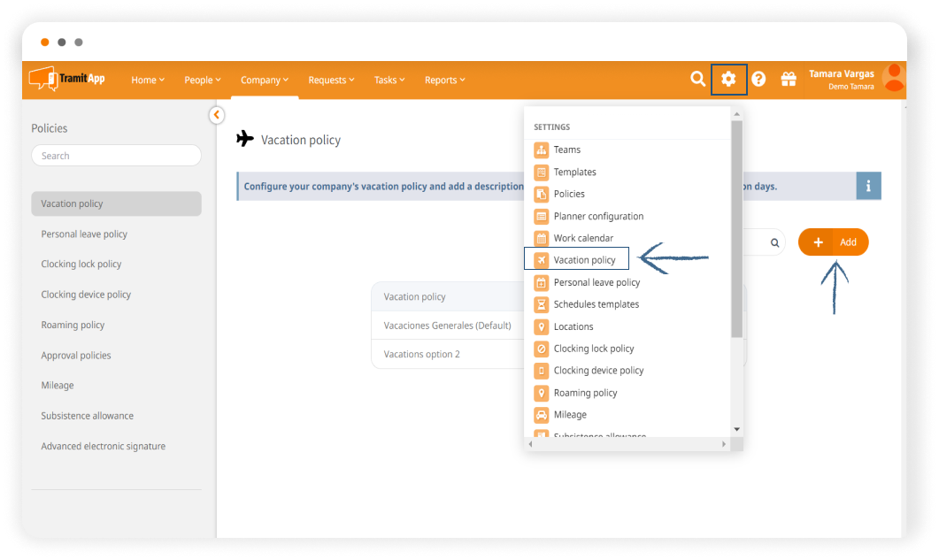The width and height of the screenshot is (939, 560).
Task: Select Vacation policy in settings menu
Action: pyautogui.click(x=584, y=260)
